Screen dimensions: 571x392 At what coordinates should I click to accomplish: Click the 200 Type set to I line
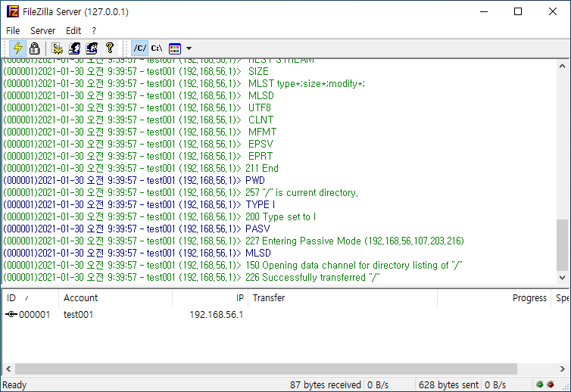click(160, 216)
